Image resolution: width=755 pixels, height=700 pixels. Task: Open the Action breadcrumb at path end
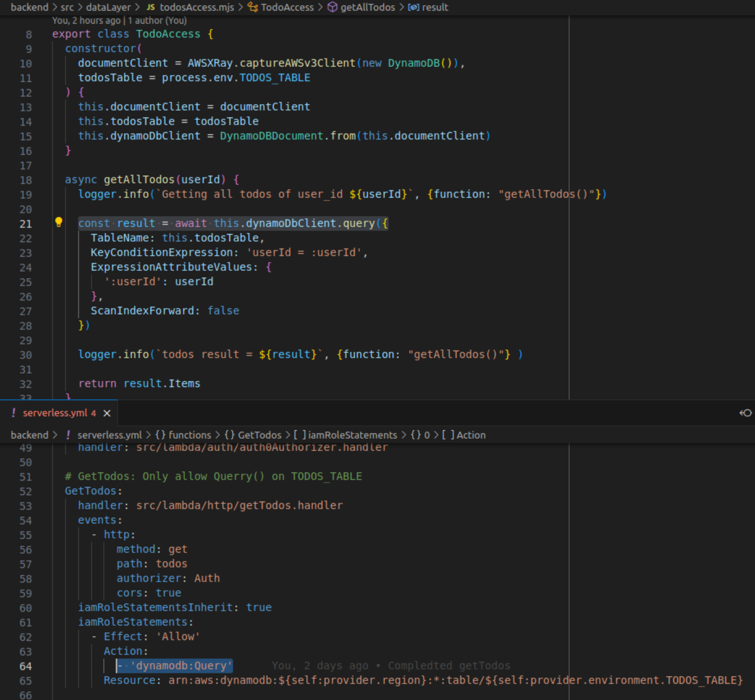pyautogui.click(x=471, y=435)
